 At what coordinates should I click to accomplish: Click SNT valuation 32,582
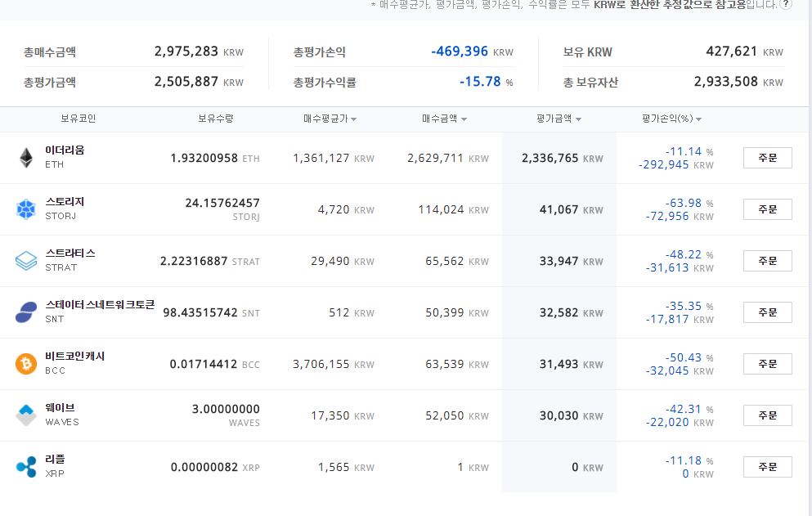559,312
